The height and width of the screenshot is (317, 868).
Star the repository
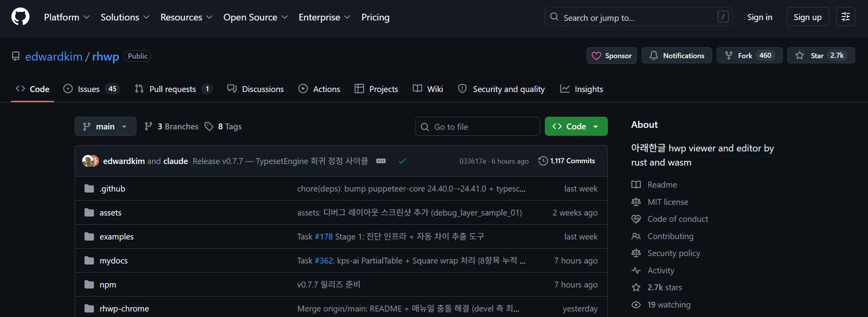tap(821, 55)
